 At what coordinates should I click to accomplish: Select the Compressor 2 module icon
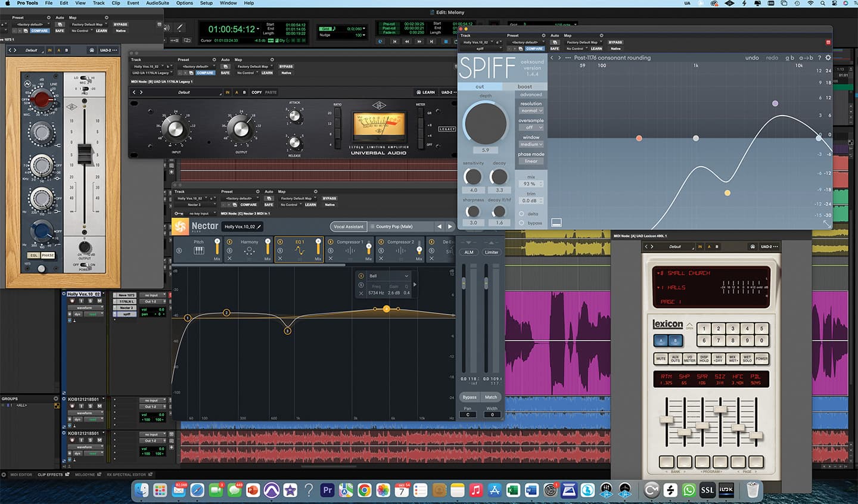[x=401, y=251]
